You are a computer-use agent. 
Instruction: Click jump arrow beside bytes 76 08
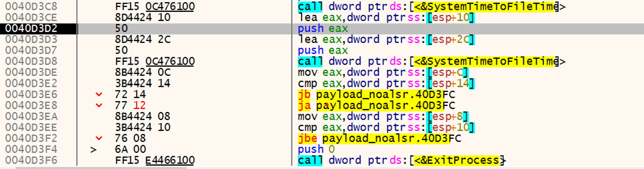(x=99, y=138)
